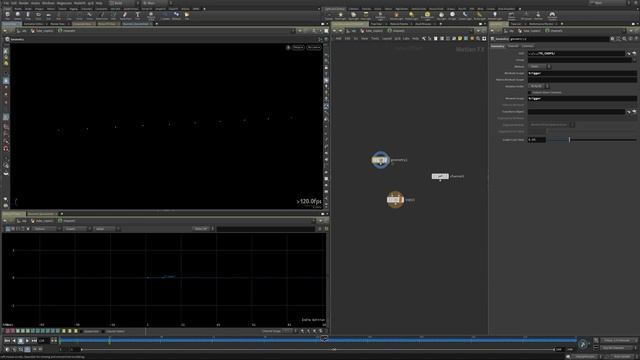Add a Point Light from the lights shelf
Screen dimensions: 640x360
[x=340, y=16]
